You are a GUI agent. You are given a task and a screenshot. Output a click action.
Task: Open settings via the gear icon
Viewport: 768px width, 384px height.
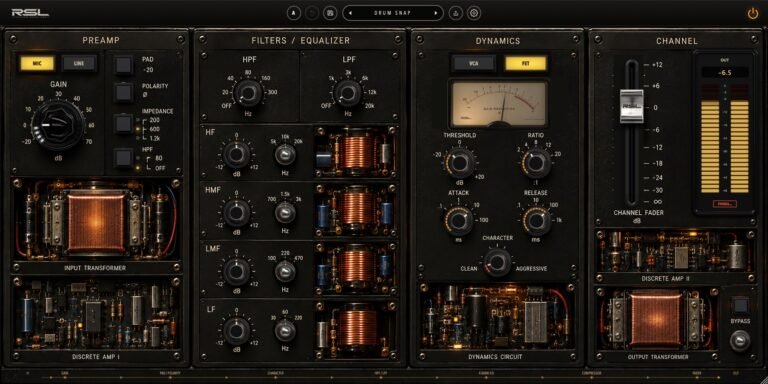474,13
